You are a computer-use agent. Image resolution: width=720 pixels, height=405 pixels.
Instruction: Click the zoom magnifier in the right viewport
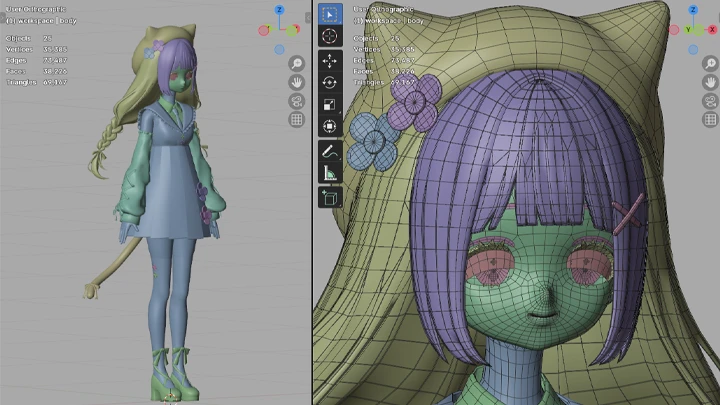tap(709, 63)
